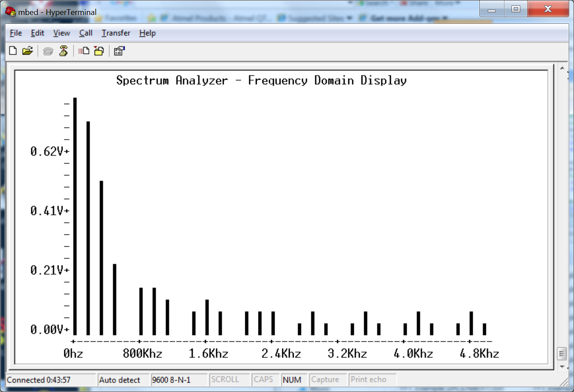Viewport: 574px width, 392px height.
Task: Open the Help menu
Action: tap(147, 33)
